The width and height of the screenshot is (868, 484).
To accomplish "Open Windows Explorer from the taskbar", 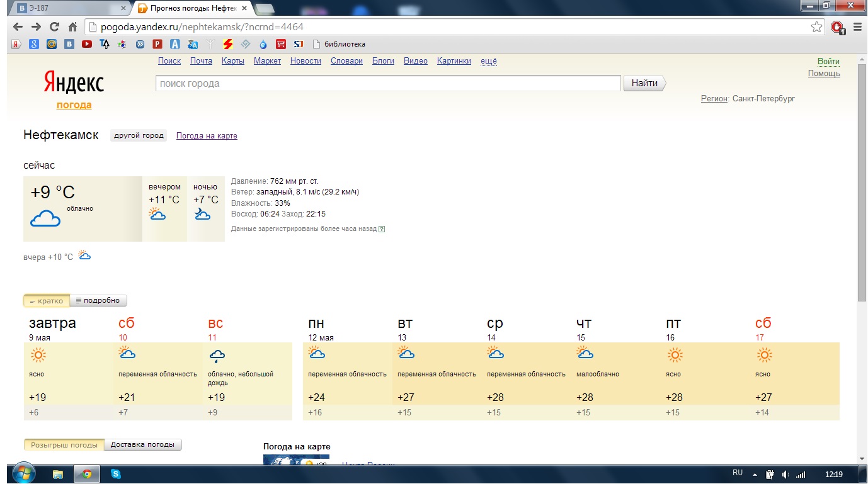I will point(58,474).
